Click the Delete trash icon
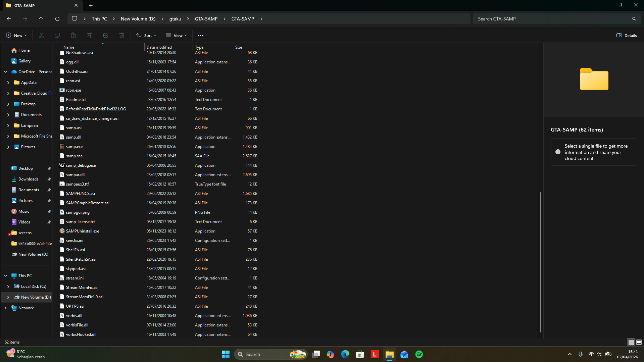 pyautogui.click(x=122, y=35)
